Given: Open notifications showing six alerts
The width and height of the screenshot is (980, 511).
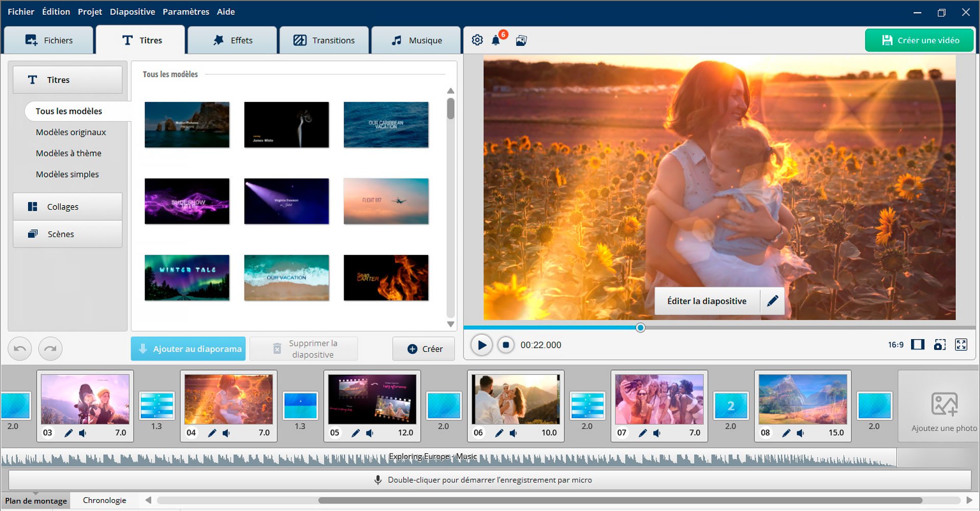Looking at the screenshot, I should click(496, 40).
